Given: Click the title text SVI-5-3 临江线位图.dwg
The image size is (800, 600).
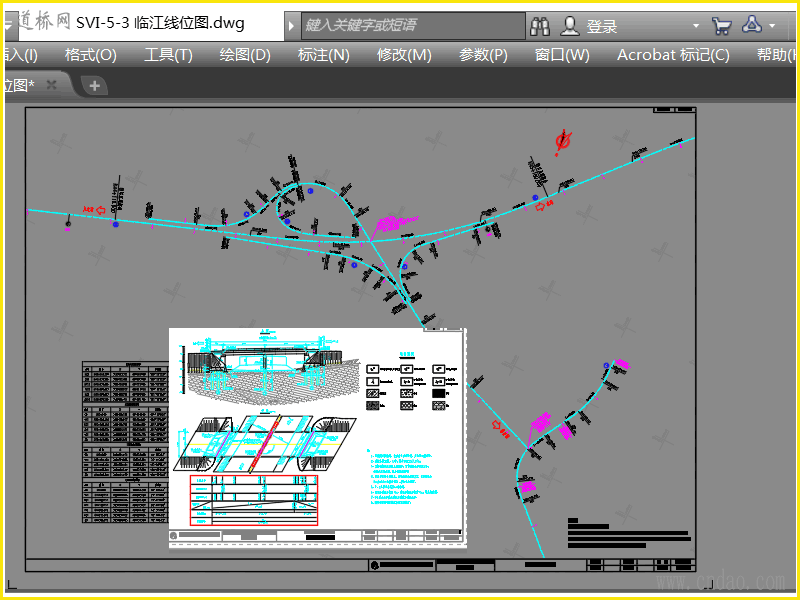Looking at the screenshot, I should click(160, 23).
